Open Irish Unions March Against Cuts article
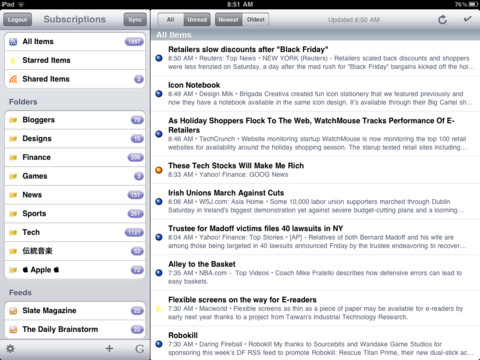 (316, 201)
